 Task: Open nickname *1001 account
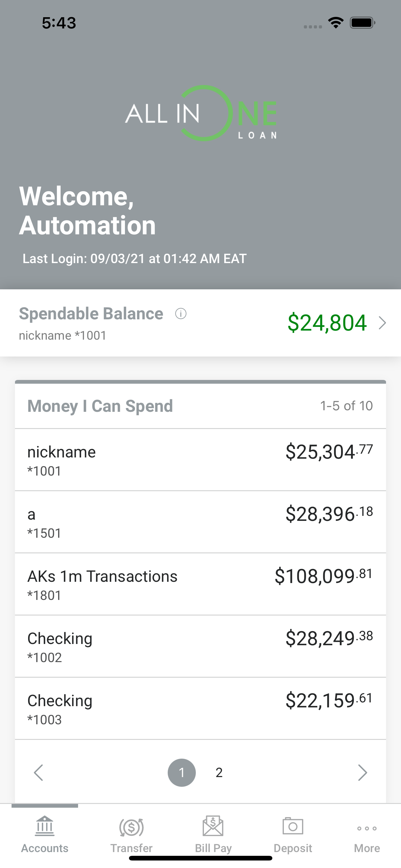pyautogui.click(x=200, y=460)
